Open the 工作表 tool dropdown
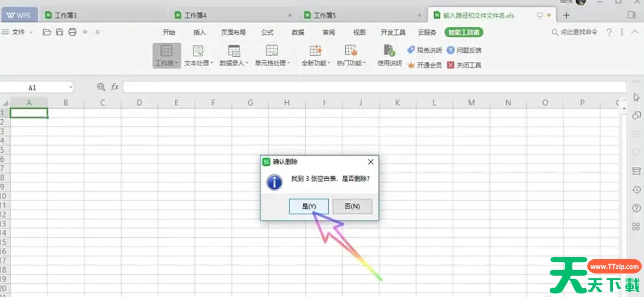The height and width of the screenshot is (297, 644). (x=167, y=56)
